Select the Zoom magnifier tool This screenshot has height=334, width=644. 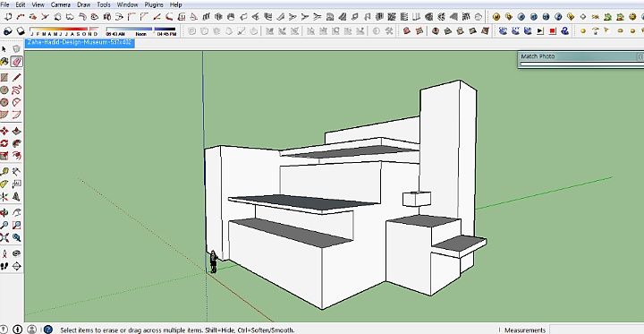(x=4, y=225)
